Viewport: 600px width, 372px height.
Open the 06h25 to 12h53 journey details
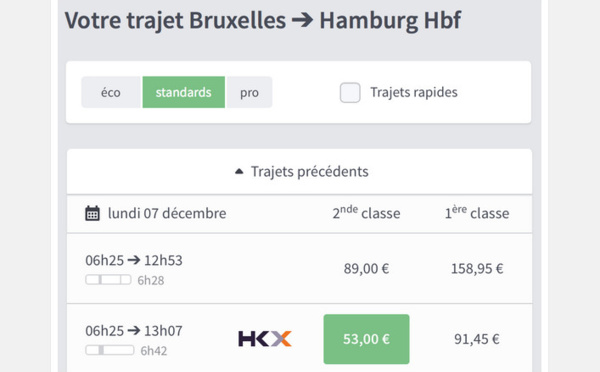300,269
